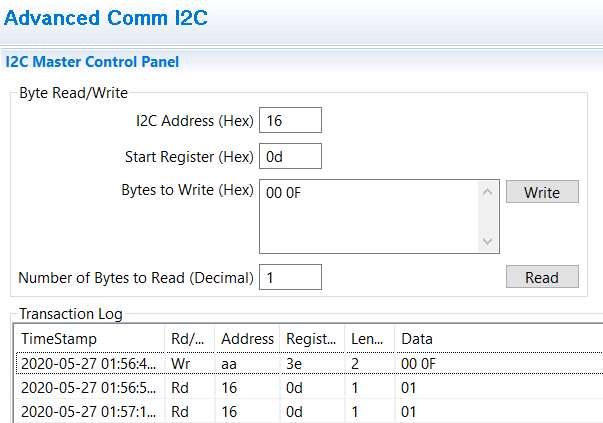Focus the Number of Bytes to Read field
This screenshot has width=603, height=423.
point(290,277)
